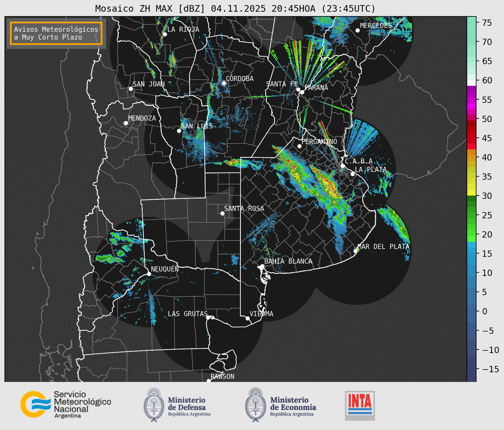Click the Ministerio de Defensa emblem
Screen dimensions: 504x430
(x=154, y=404)
